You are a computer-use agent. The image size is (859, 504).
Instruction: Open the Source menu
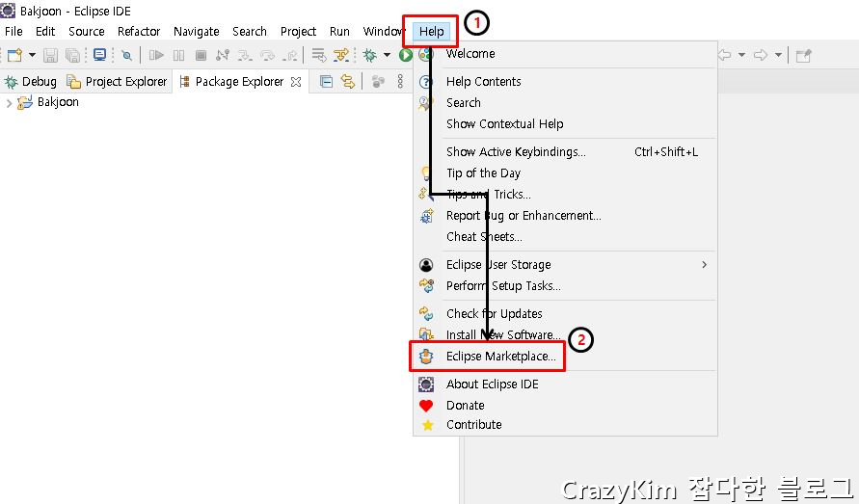tap(87, 31)
